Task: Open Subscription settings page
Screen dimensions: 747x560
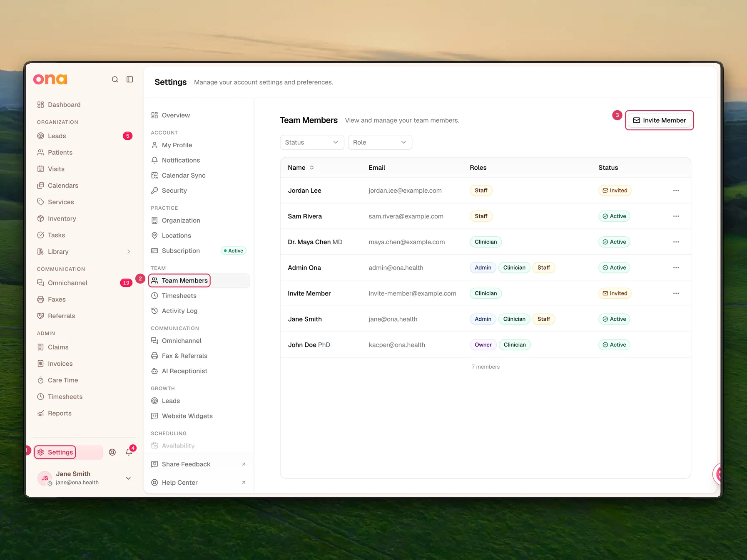Action: click(x=198, y=251)
